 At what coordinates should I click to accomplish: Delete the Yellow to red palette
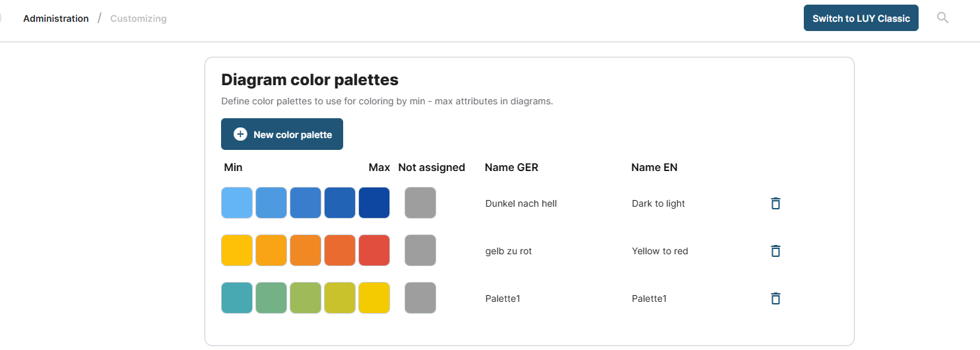point(775,251)
